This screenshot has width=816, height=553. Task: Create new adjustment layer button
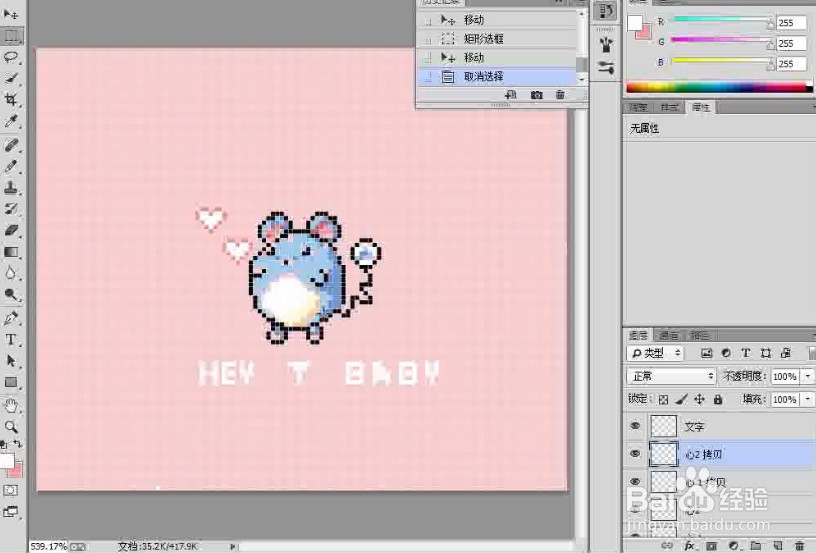[734, 545]
